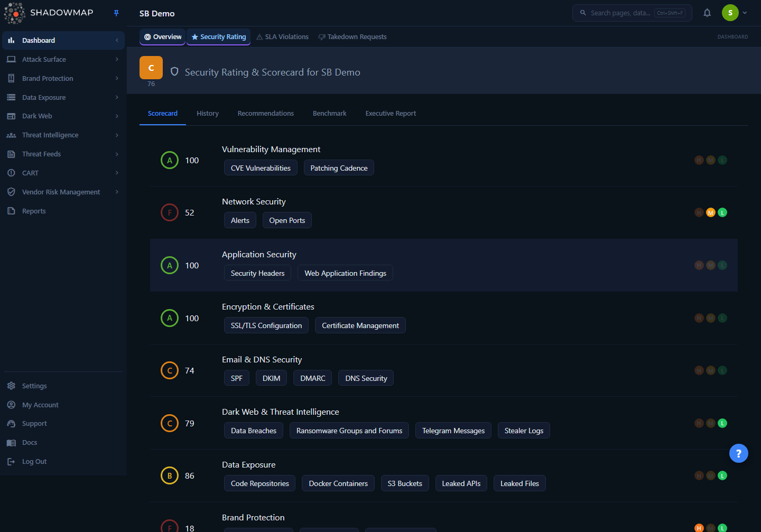Toggle the H severity filter for Brand Protection
The height and width of the screenshot is (532, 761).
pos(699,528)
